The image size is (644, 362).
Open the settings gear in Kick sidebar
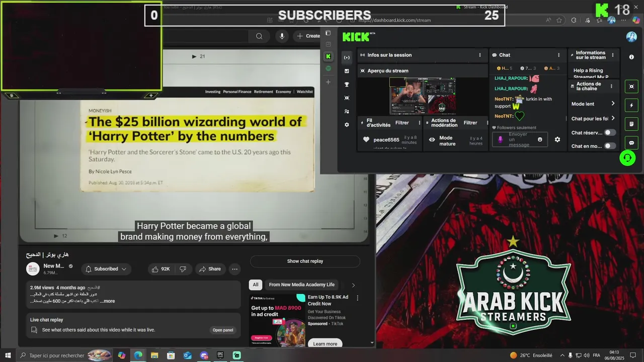347,125
